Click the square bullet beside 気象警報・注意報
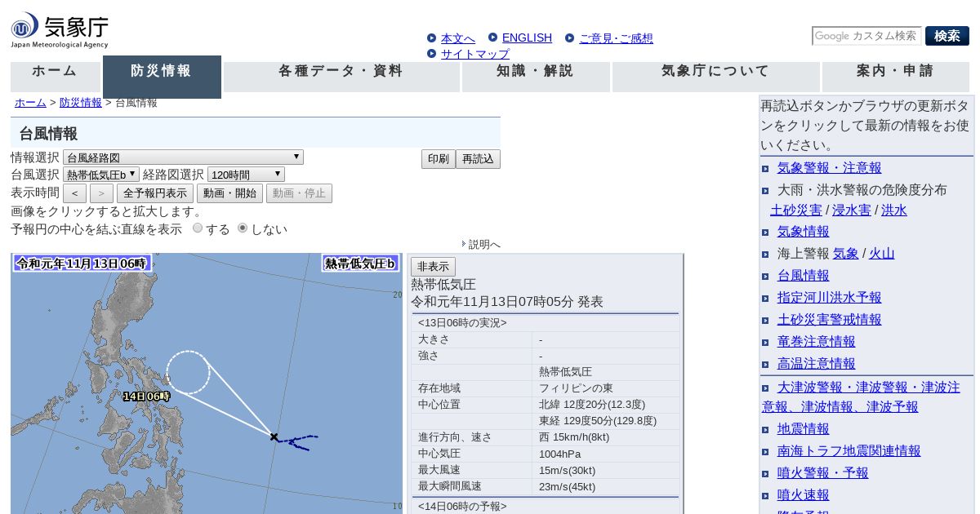980x514 pixels. pos(765,168)
